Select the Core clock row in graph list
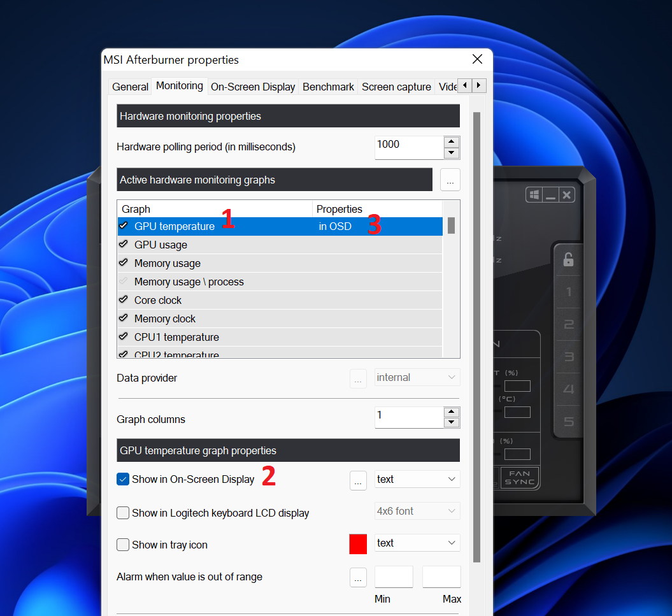Image resolution: width=672 pixels, height=616 pixels. coord(280,300)
